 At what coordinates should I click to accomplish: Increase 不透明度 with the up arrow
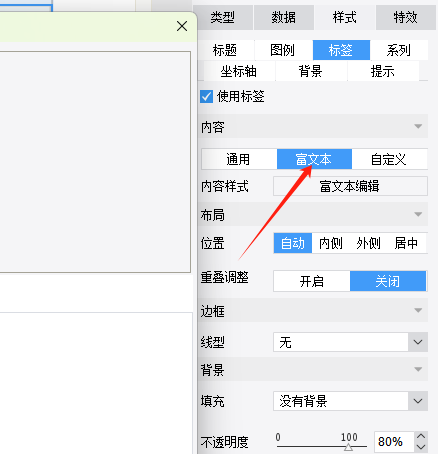point(421,437)
